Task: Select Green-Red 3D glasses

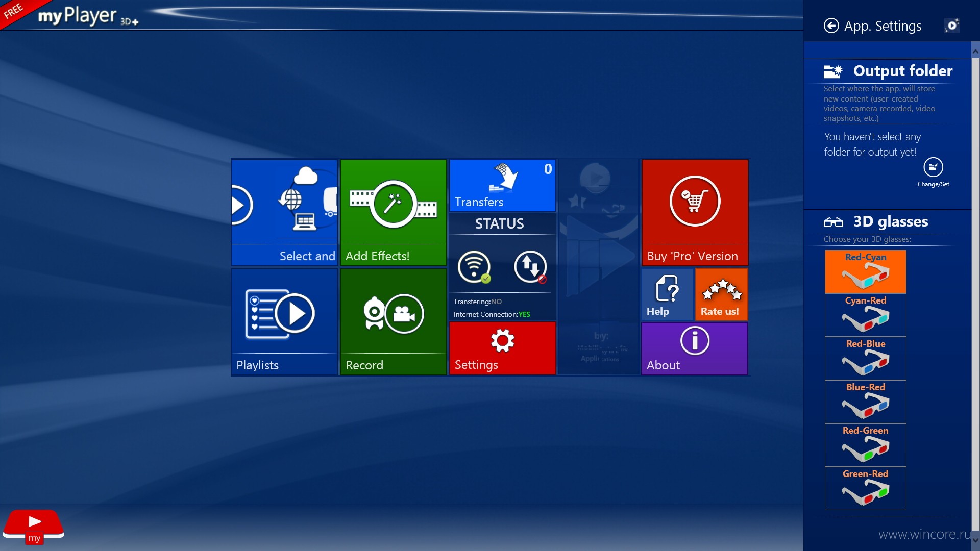Action: point(866,488)
